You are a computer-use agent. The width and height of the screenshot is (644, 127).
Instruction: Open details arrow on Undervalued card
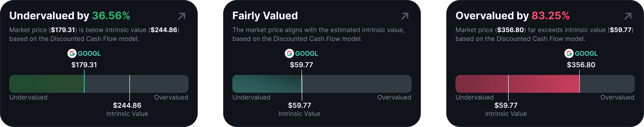[182, 16]
